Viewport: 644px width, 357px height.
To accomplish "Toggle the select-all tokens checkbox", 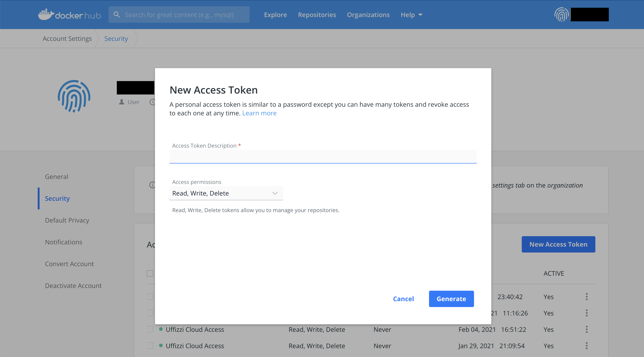I will tap(150, 273).
